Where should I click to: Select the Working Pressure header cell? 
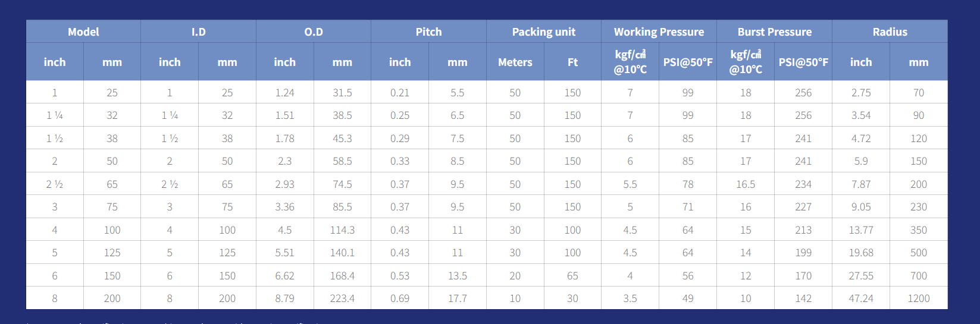pyautogui.click(x=659, y=32)
